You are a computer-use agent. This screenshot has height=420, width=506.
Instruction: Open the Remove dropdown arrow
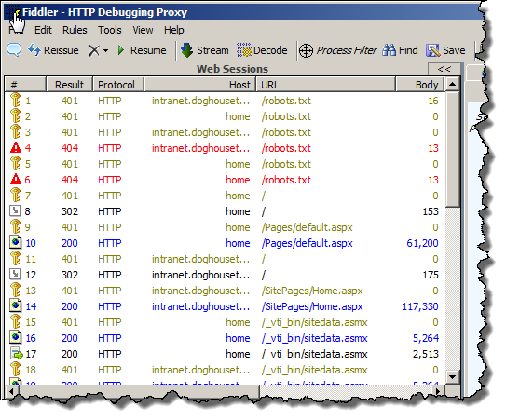(x=105, y=51)
